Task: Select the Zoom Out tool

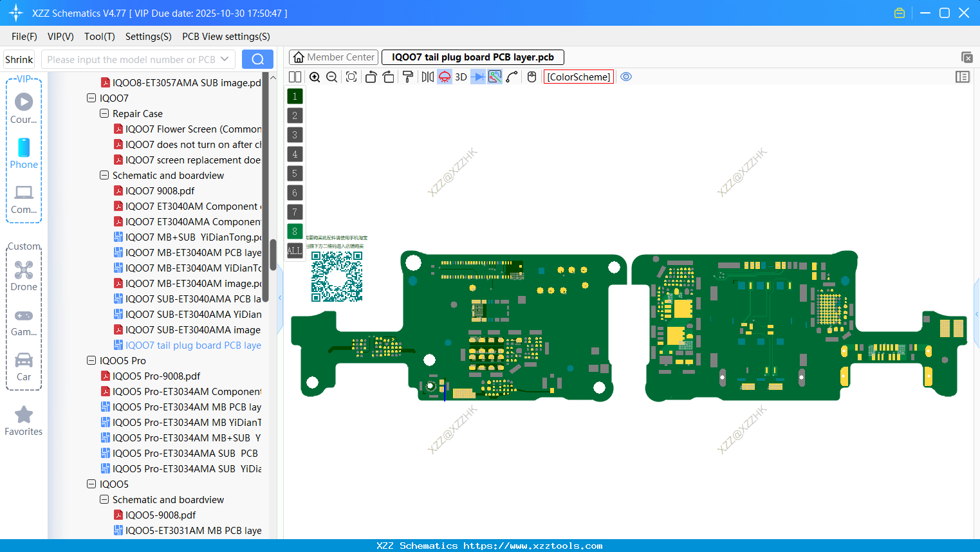Action: (331, 77)
